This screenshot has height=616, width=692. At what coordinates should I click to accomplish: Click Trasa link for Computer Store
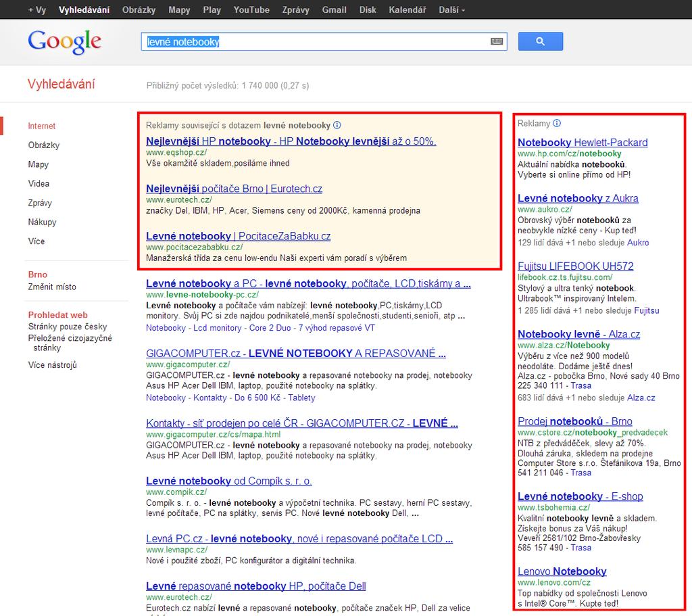580,473
